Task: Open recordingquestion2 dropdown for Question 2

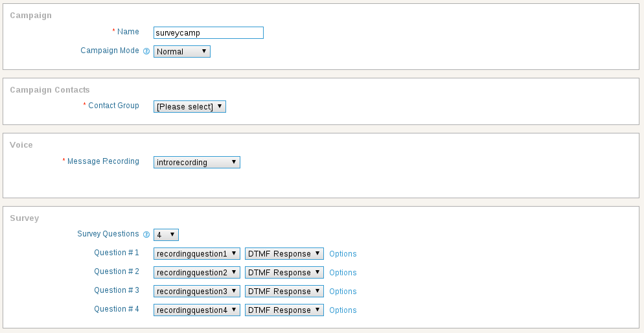Action: tap(197, 272)
